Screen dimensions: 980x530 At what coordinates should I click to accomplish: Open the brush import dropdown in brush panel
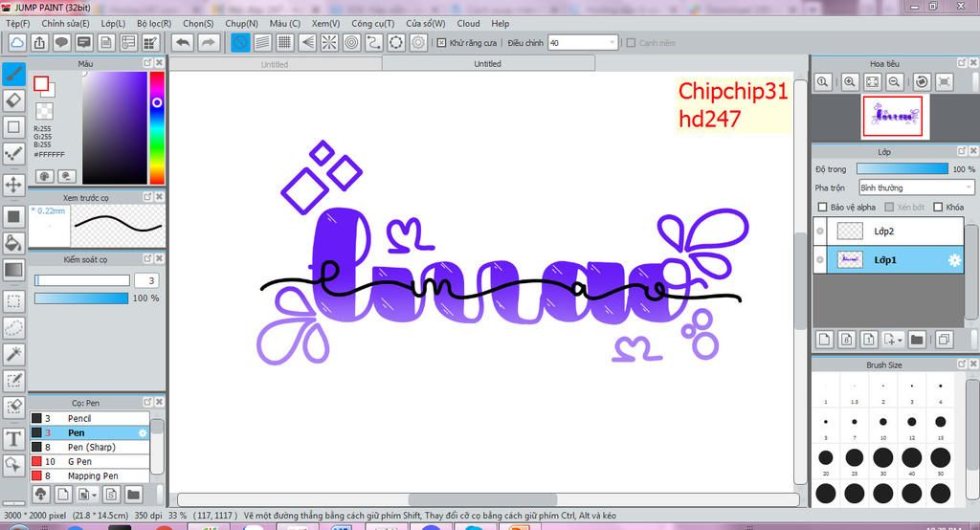click(95, 495)
